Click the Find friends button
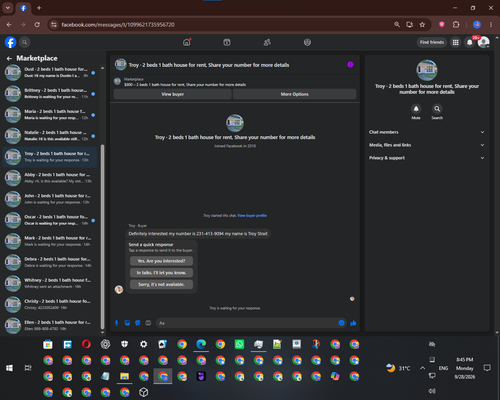Screen dimensions: 500x400 432,42
